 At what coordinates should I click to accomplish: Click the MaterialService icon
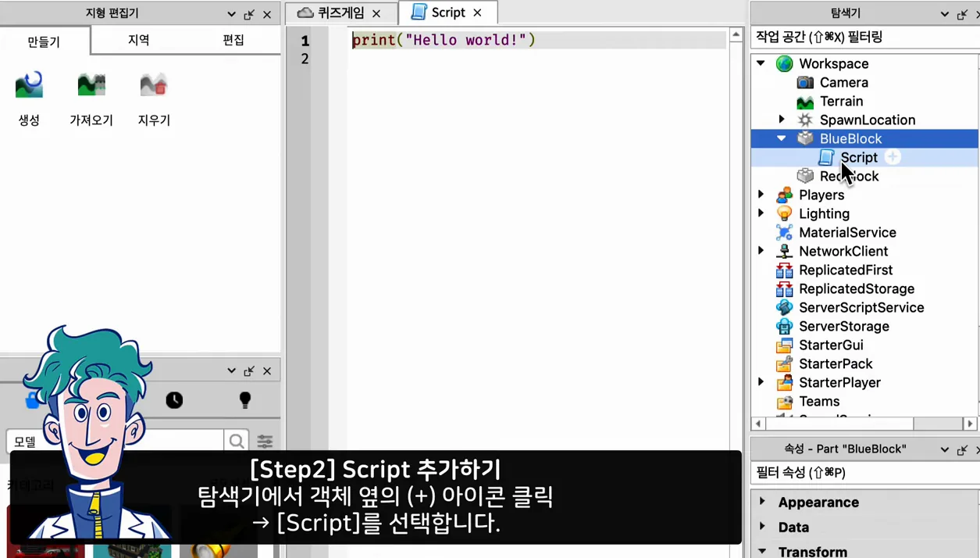pyautogui.click(x=784, y=232)
